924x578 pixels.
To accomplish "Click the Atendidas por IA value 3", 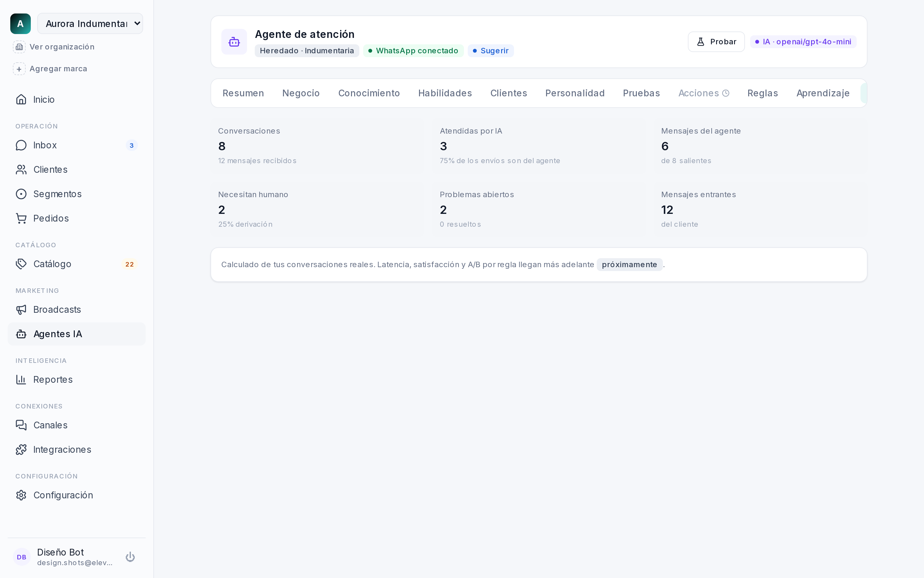I will click(443, 146).
